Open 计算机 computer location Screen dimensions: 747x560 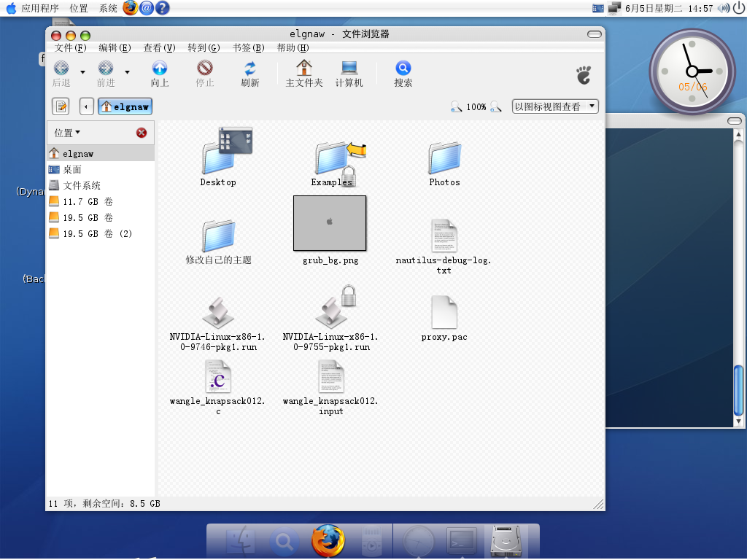[349, 74]
